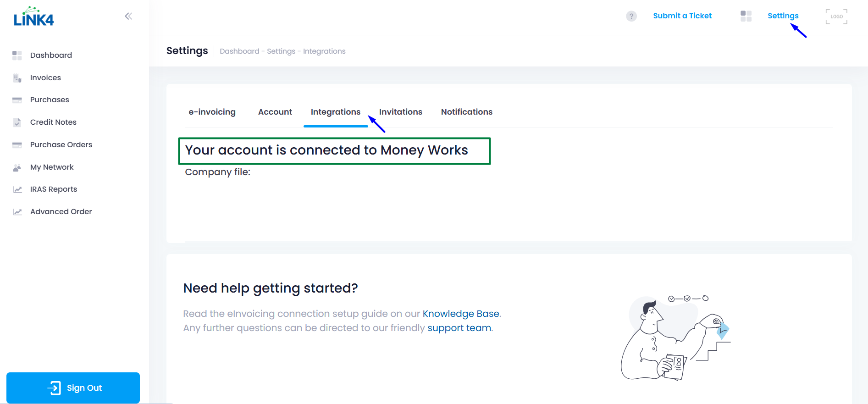Click the grid icon beside Settings

coord(746,16)
